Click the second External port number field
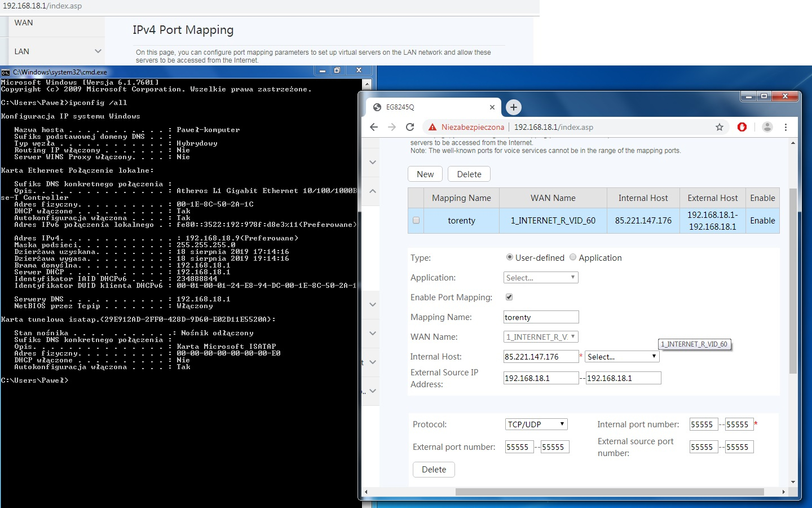 point(555,447)
